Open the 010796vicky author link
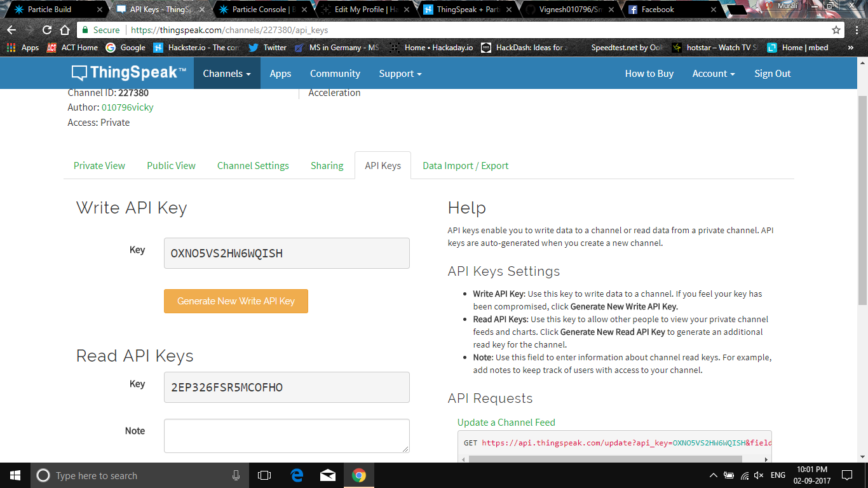868x488 pixels. tap(127, 107)
